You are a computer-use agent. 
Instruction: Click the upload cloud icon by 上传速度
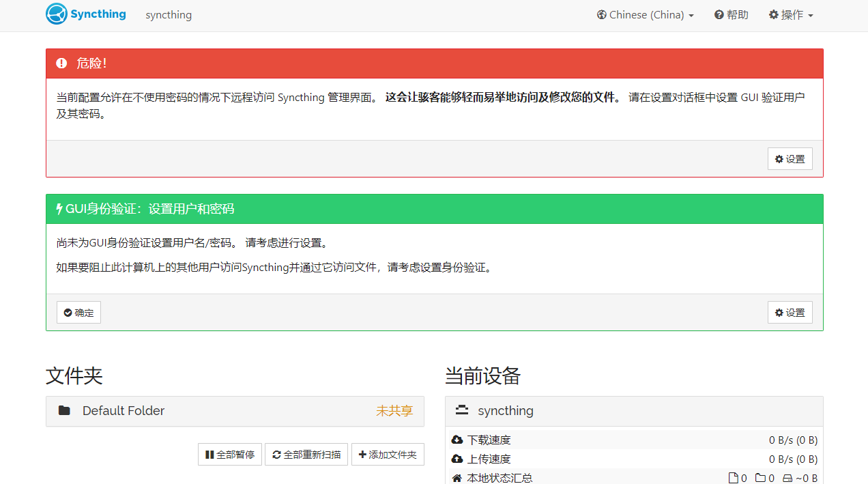457,459
